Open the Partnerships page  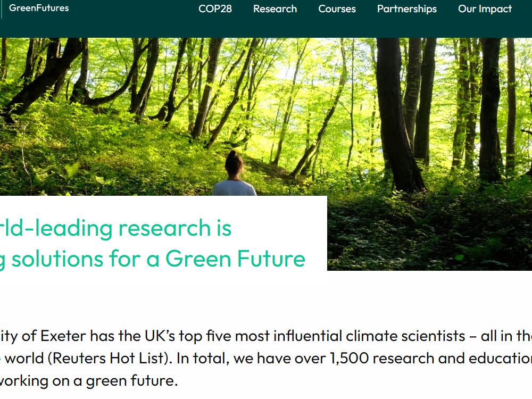[407, 9]
